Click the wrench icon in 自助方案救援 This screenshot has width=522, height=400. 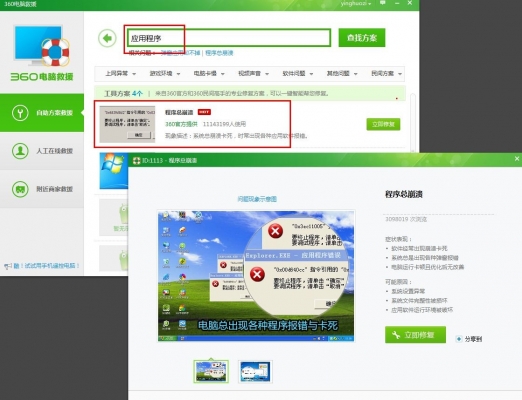(x=20, y=113)
